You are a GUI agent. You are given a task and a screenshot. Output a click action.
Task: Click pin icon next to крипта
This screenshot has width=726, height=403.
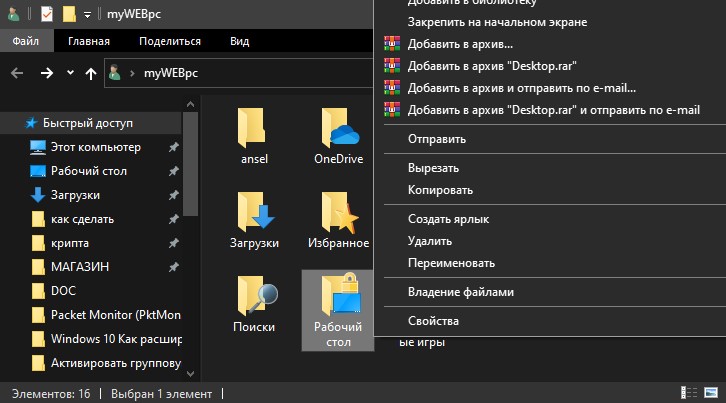(174, 243)
